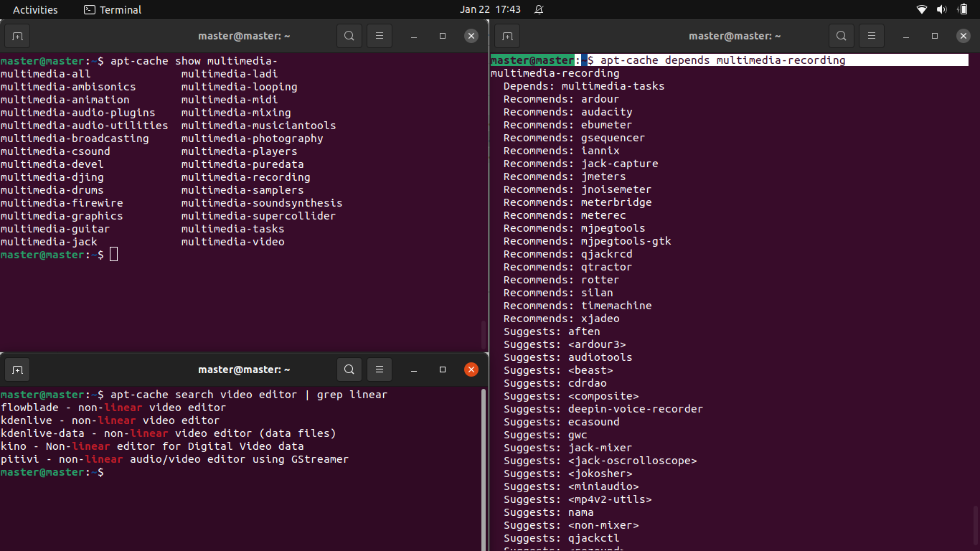
Task: Click 'Suggests: qjackctl' line
Action: (562, 538)
